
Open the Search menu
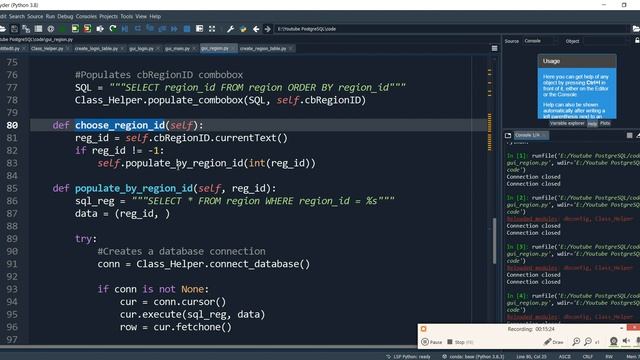pyautogui.click(x=17, y=16)
